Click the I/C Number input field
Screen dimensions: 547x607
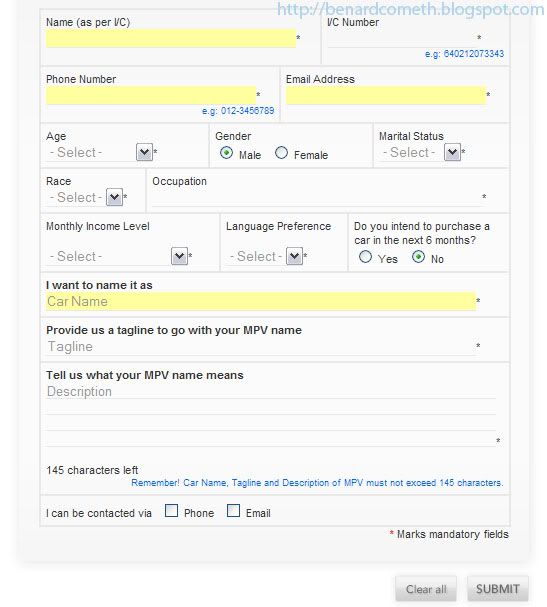(x=402, y=39)
